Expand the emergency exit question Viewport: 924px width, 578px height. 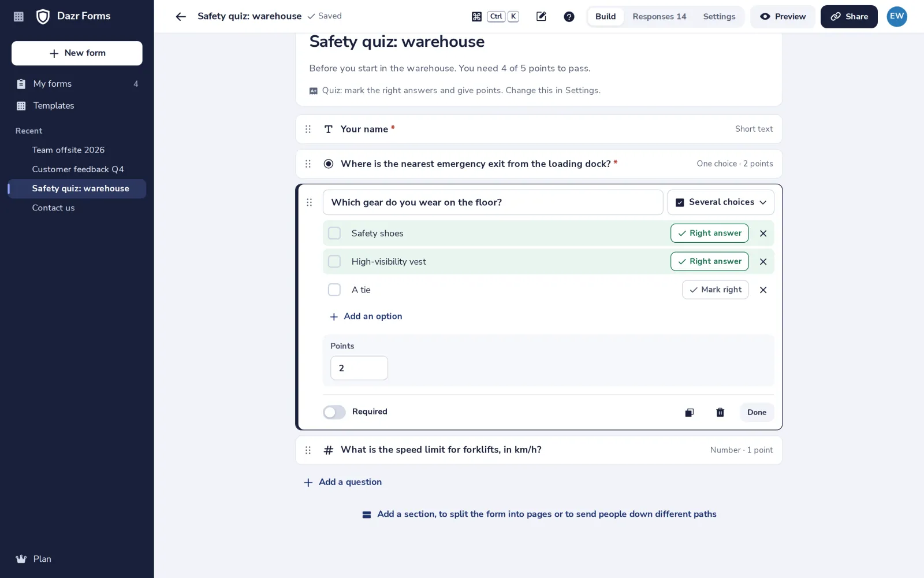pos(539,164)
